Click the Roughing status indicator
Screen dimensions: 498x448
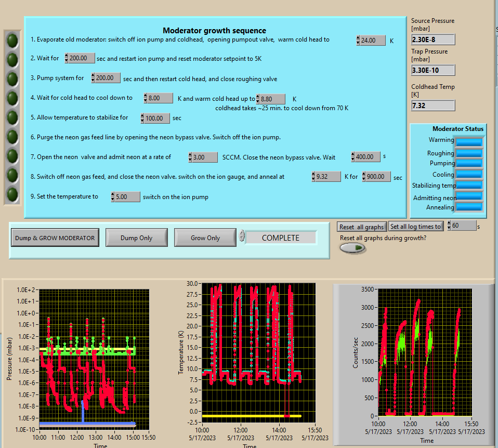point(469,153)
